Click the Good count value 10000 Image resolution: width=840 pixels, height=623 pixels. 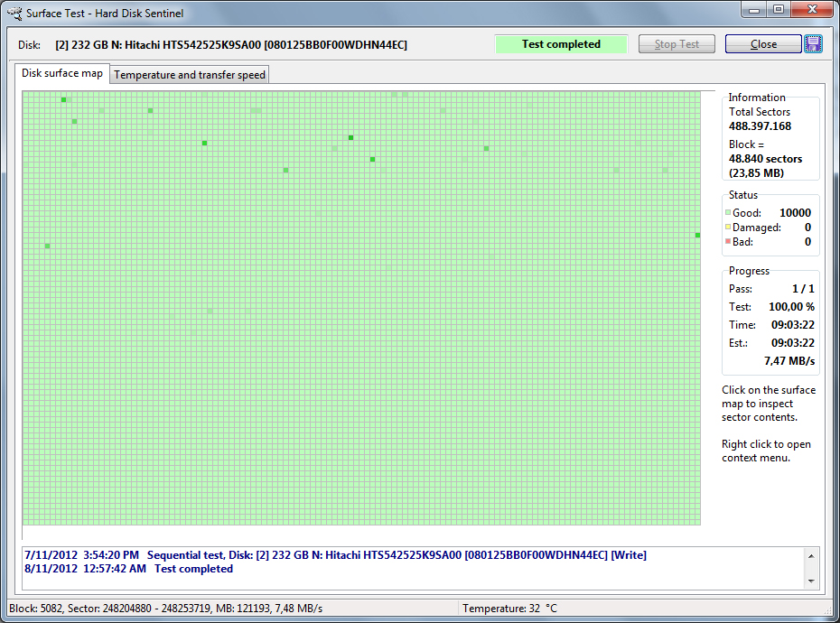click(795, 213)
